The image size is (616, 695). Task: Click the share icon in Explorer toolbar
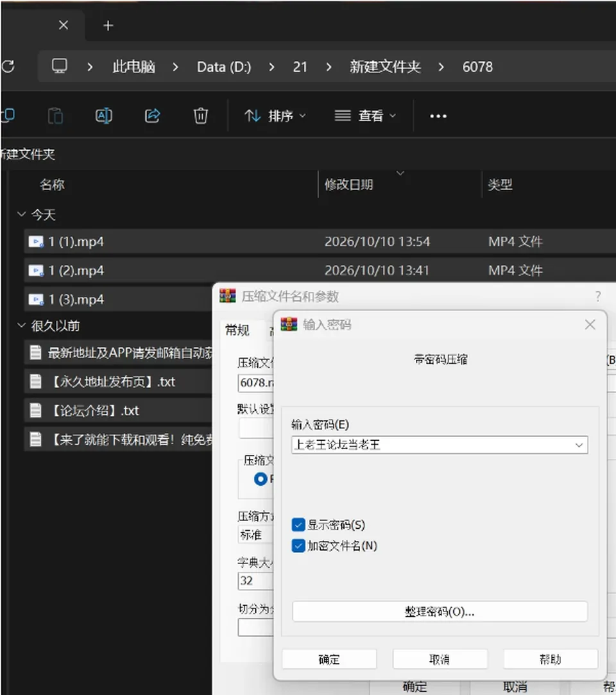coord(152,116)
